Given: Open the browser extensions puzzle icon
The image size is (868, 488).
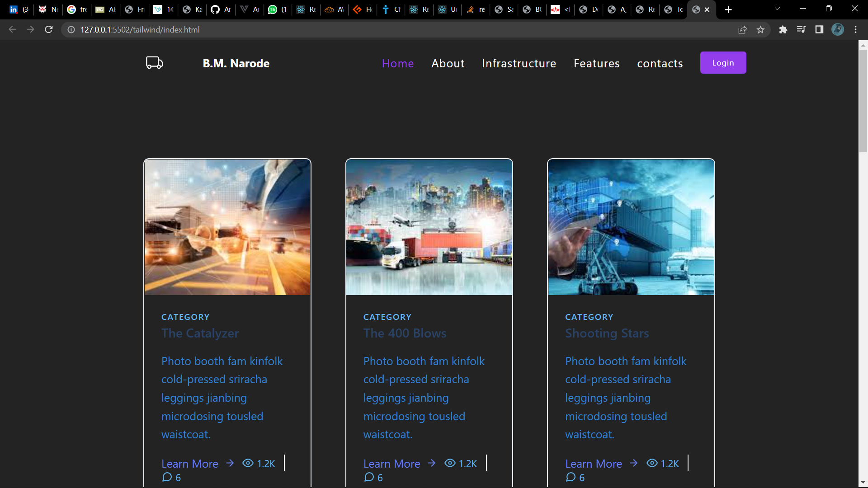Looking at the screenshot, I should [783, 30].
